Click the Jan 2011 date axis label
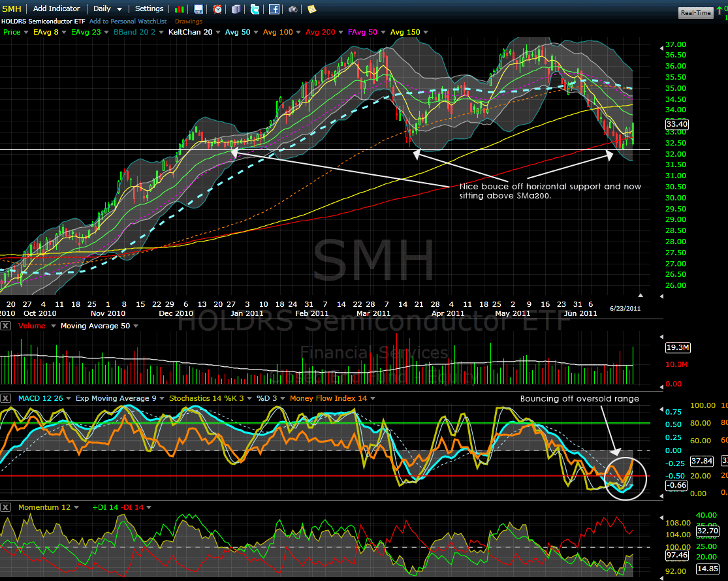The height and width of the screenshot is (581, 728). tap(247, 313)
